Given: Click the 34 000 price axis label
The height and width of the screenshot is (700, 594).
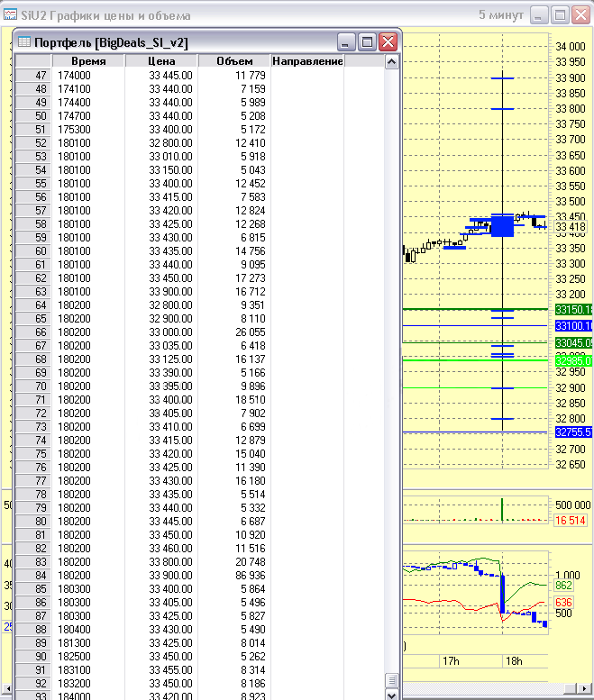Looking at the screenshot, I should pos(571,47).
